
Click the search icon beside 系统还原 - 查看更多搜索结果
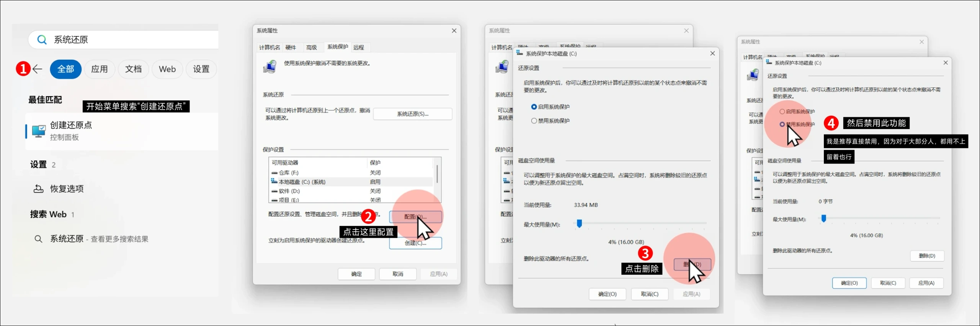coord(38,239)
